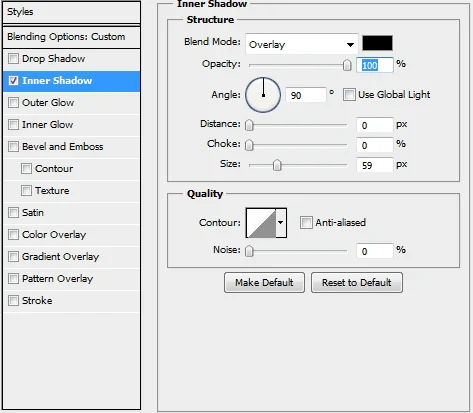This screenshot has width=473, height=413.
Task: Enable the Drop Shadow checkbox
Action: pos(13,59)
